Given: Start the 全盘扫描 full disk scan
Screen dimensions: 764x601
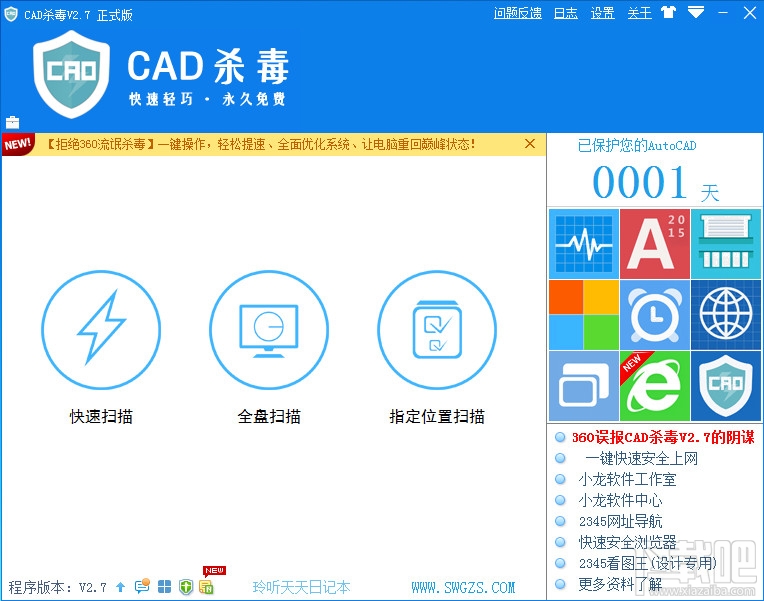Looking at the screenshot, I should click(269, 330).
